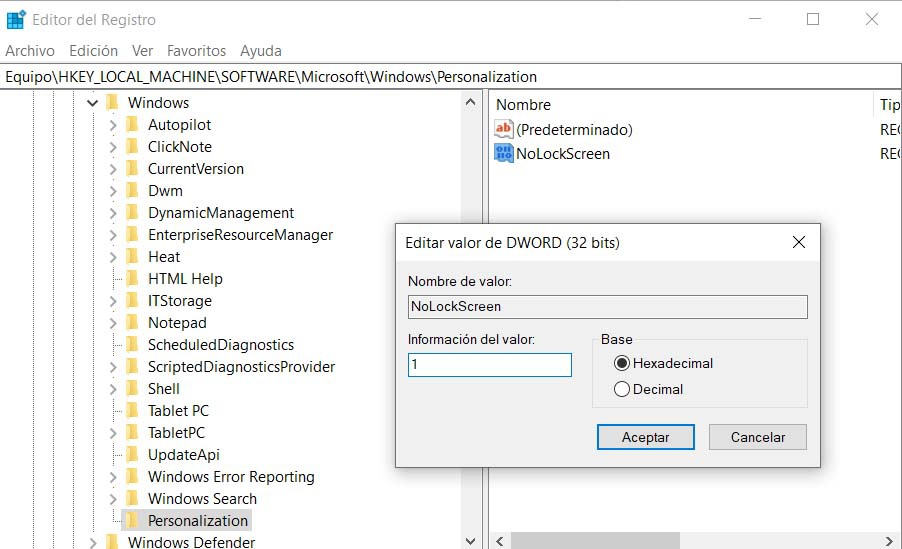902x549 pixels.
Task: Click the Windows Defender folder icon
Action: point(112,542)
